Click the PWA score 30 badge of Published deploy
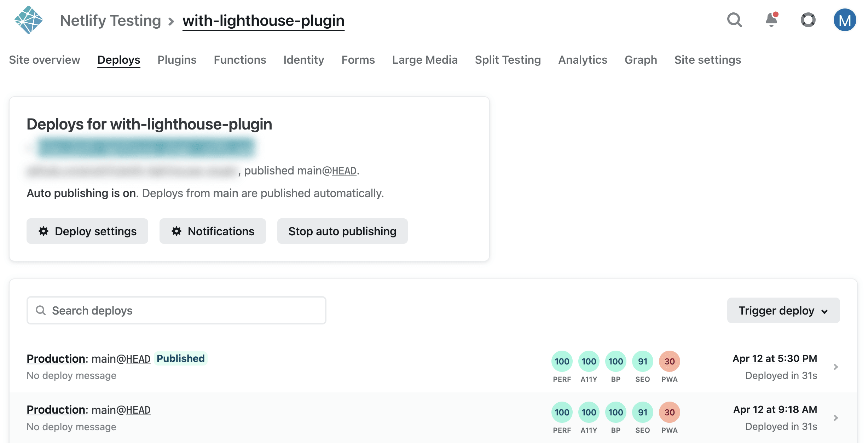The image size is (868, 443). 669,361
